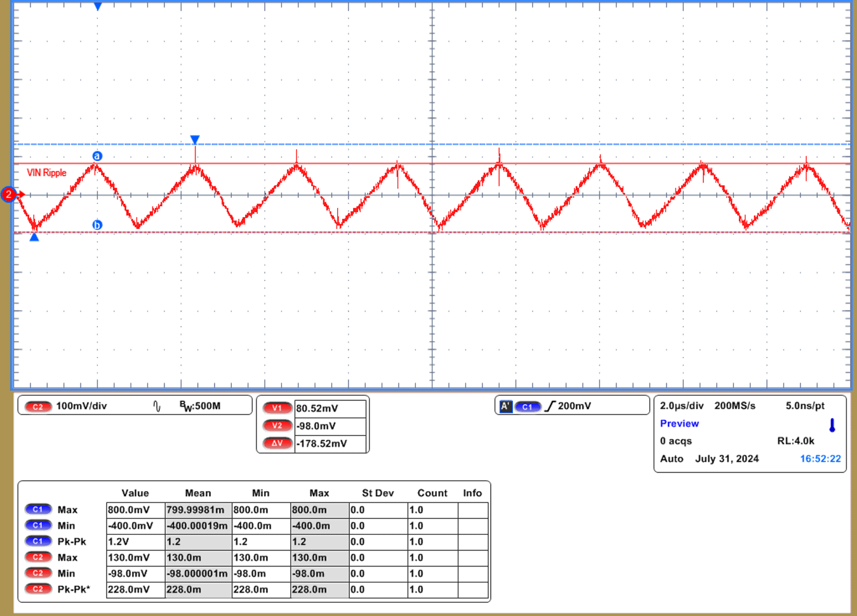This screenshot has width=857, height=616.
Task: Select the V2 cursor badge
Action: 277,426
